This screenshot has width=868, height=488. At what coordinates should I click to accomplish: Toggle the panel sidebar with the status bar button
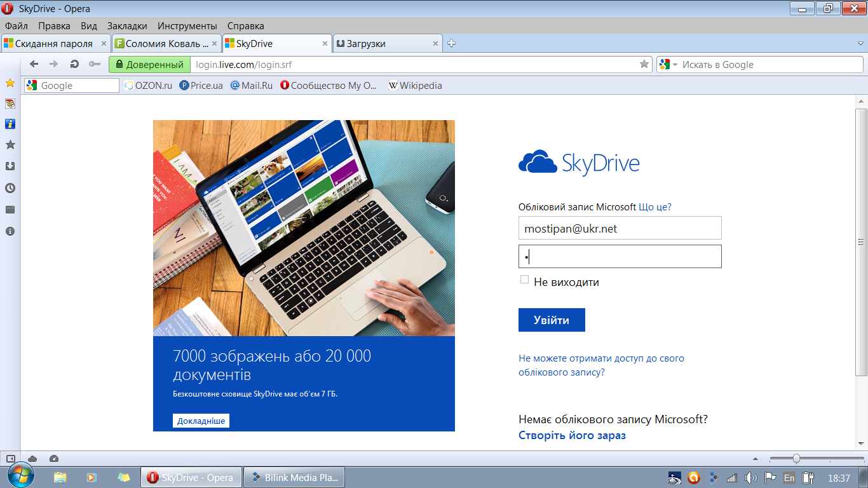(11, 459)
